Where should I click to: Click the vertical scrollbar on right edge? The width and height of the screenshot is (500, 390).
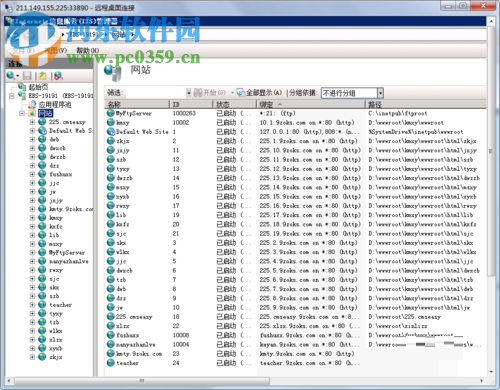tap(491, 151)
